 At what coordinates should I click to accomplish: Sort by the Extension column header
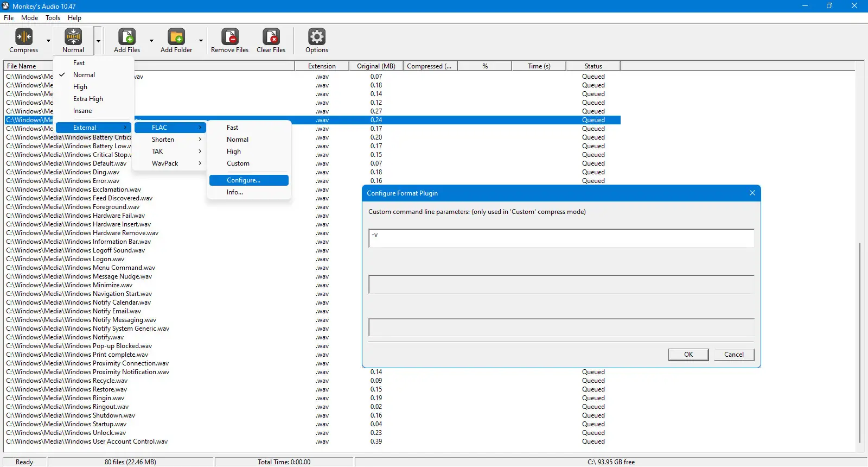(x=322, y=66)
